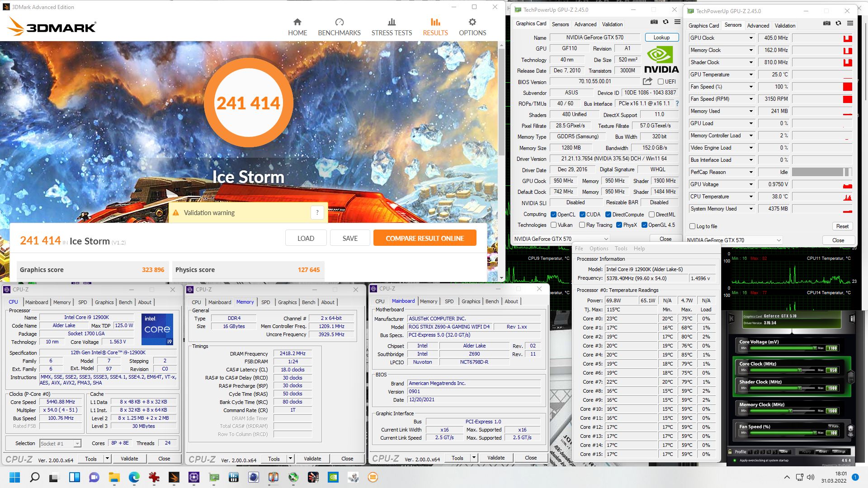Screen dimensions: 868x488
Task: Click BIOS export share icon in GPU-Z
Action: coord(647,81)
